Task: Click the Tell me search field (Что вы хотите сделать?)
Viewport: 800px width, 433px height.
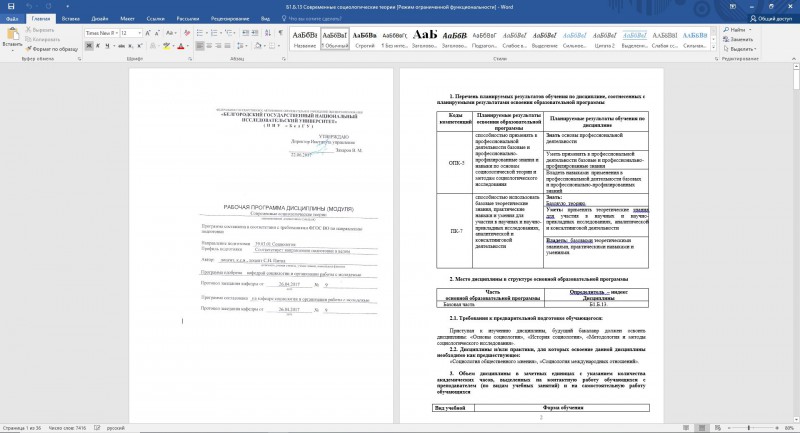Action: pyautogui.click(x=311, y=18)
